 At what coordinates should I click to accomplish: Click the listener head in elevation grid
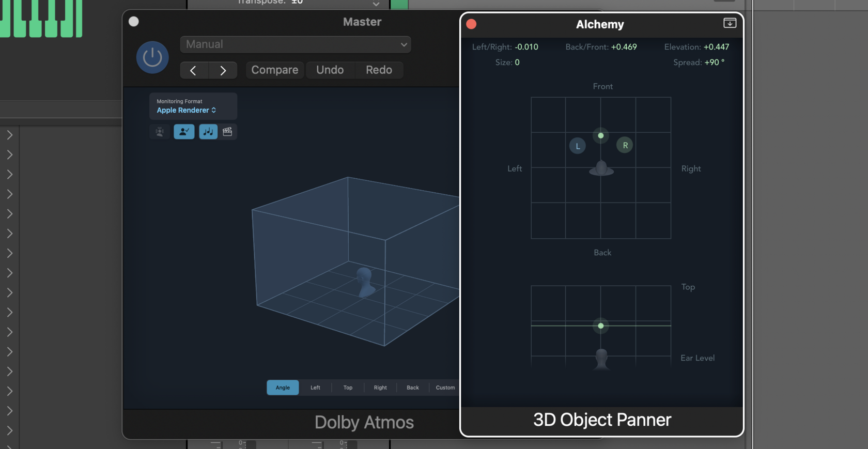(x=601, y=359)
